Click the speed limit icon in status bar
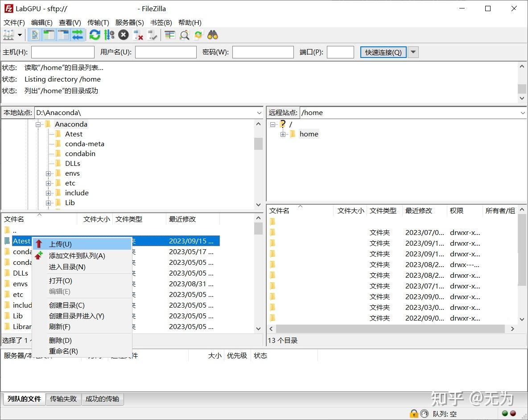 (424, 414)
